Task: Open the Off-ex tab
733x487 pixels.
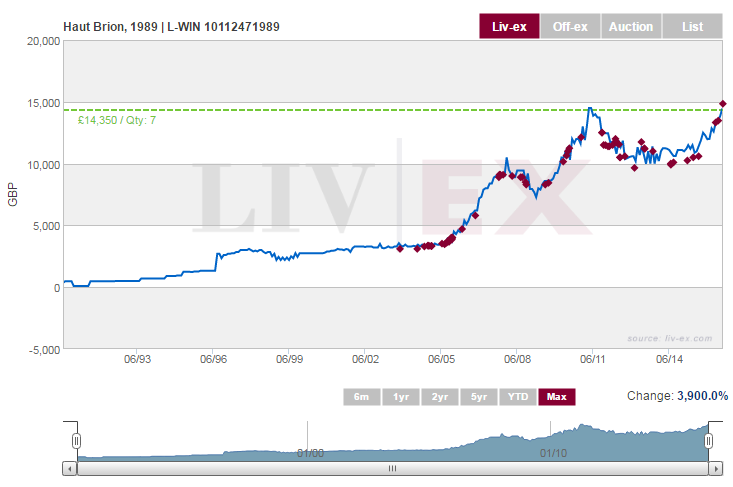Action: point(570,26)
